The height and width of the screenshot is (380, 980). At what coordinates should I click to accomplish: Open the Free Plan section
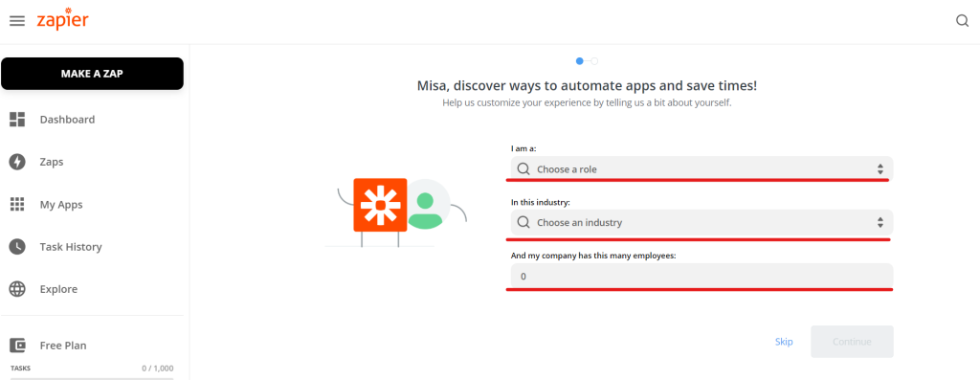coord(63,345)
